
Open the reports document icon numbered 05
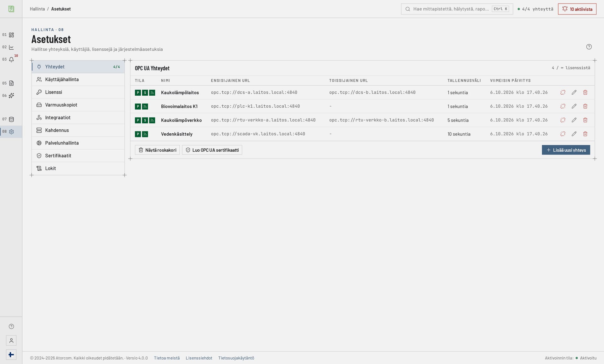coord(11,83)
